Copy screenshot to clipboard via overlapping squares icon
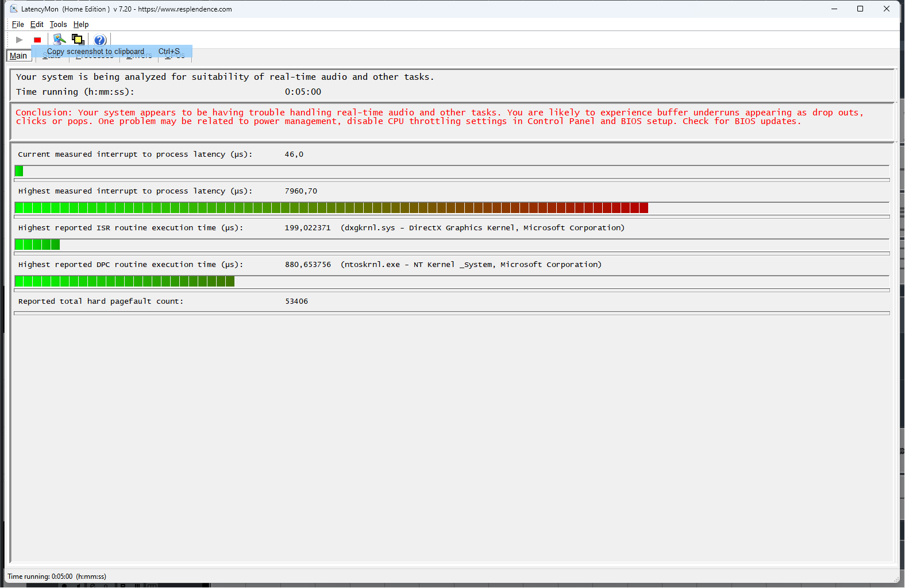 click(x=78, y=40)
